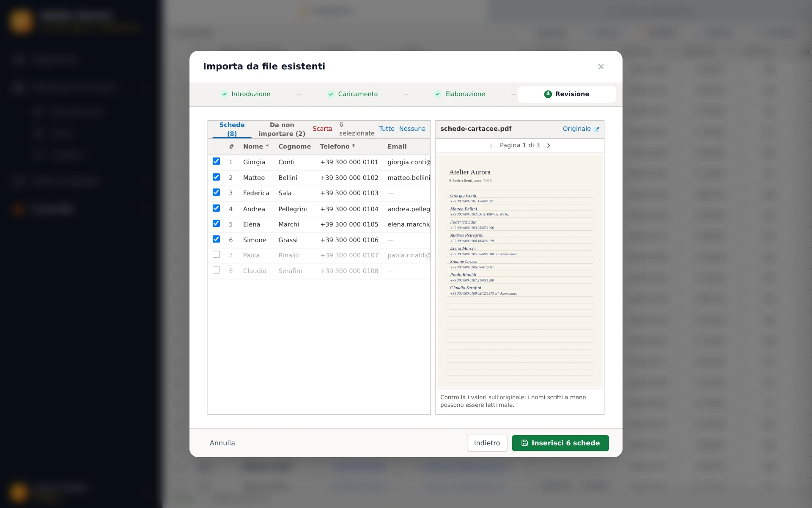The width and height of the screenshot is (812, 508).
Task: Click the email cell giorgia.conti@
Action: (409, 162)
